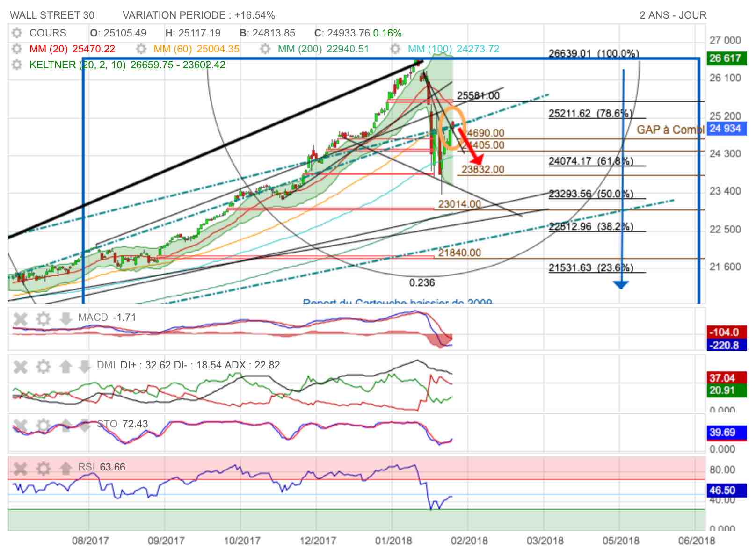Remove the STO indicator panel
This screenshot has height=549, width=756.
point(20,426)
